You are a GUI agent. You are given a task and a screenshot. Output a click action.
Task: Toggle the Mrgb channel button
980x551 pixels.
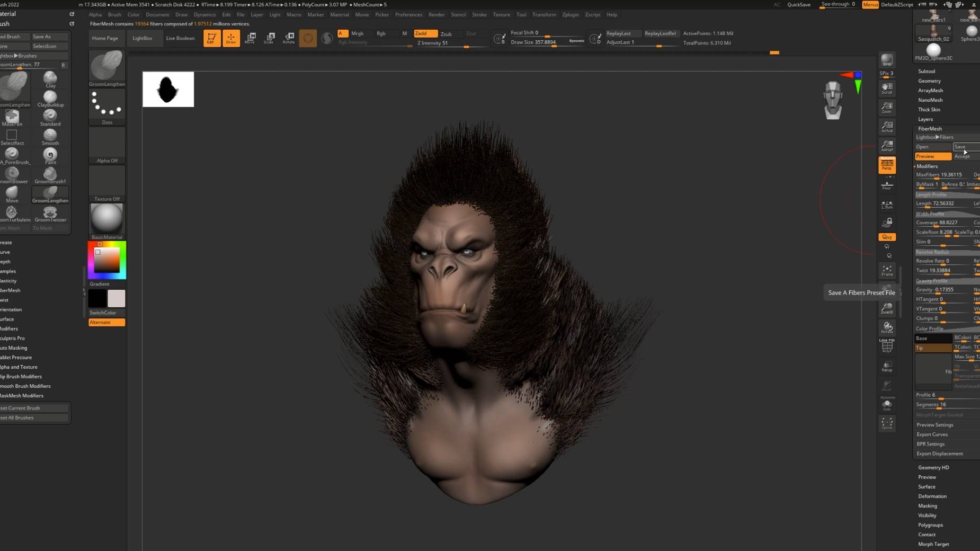point(358,33)
